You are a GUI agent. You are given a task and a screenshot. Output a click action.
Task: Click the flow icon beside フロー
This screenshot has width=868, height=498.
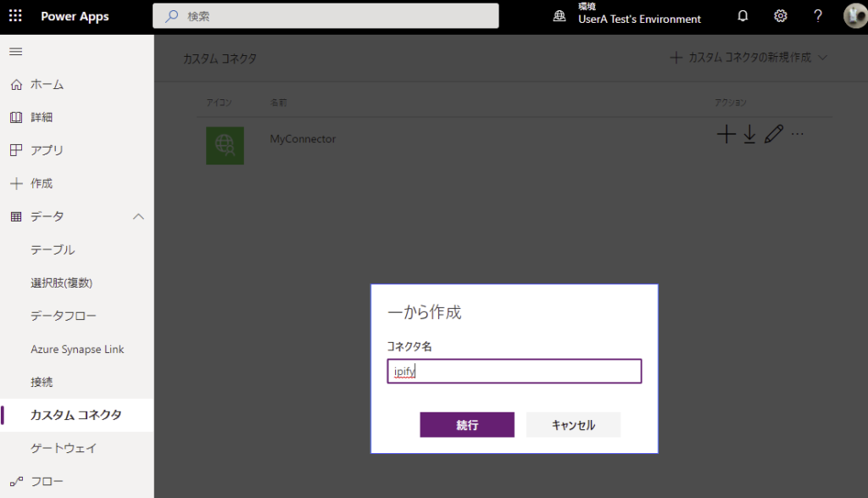click(x=17, y=481)
